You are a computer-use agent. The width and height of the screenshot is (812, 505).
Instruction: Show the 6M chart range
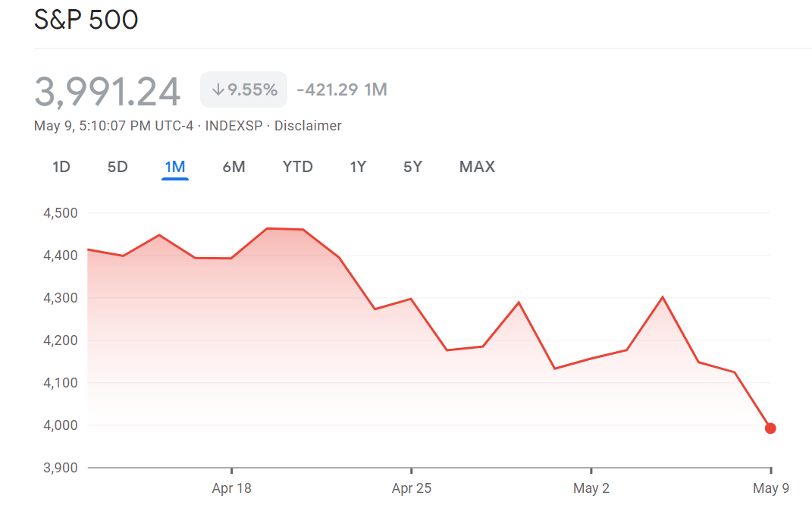(234, 167)
